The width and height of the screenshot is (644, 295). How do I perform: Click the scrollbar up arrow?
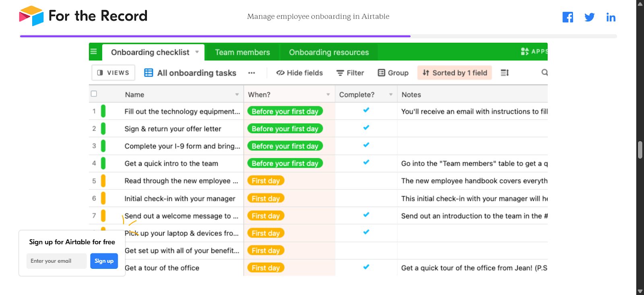(640, 4)
